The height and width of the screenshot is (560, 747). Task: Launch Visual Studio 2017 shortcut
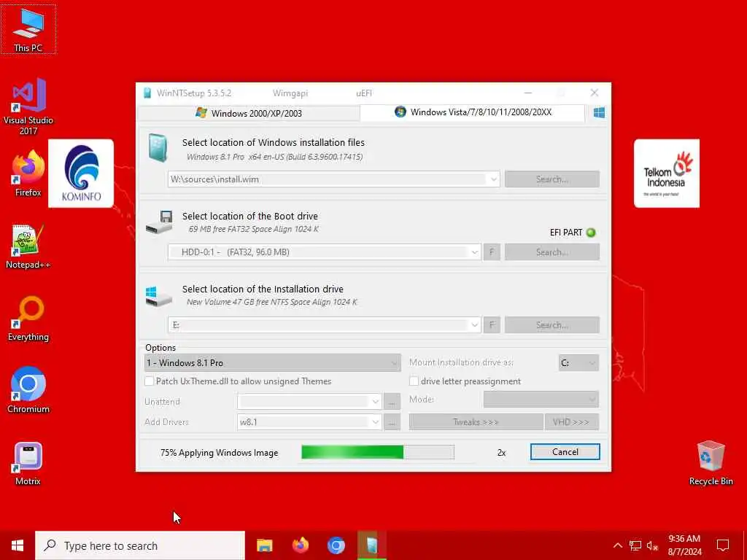click(x=28, y=106)
